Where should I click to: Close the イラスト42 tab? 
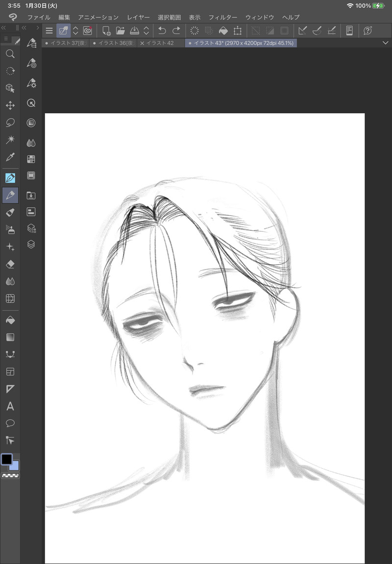click(x=143, y=43)
